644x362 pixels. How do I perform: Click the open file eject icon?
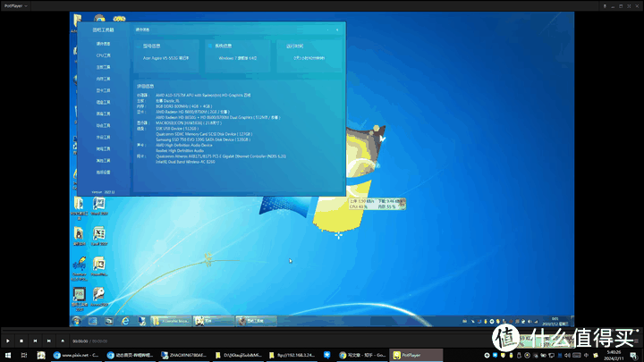(62, 341)
